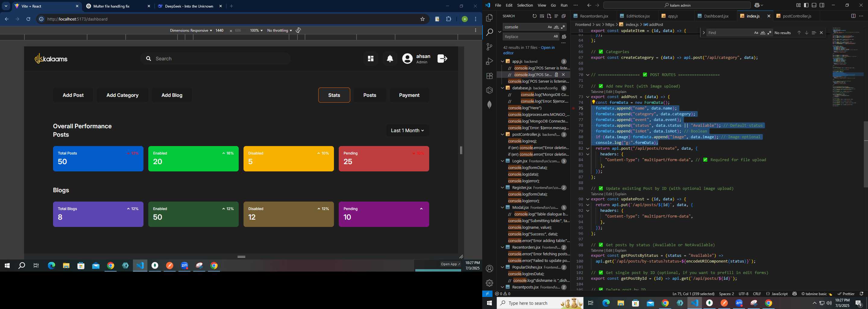Toggle Preserve Case in Replace field
868x309 pixels.
click(556, 37)
